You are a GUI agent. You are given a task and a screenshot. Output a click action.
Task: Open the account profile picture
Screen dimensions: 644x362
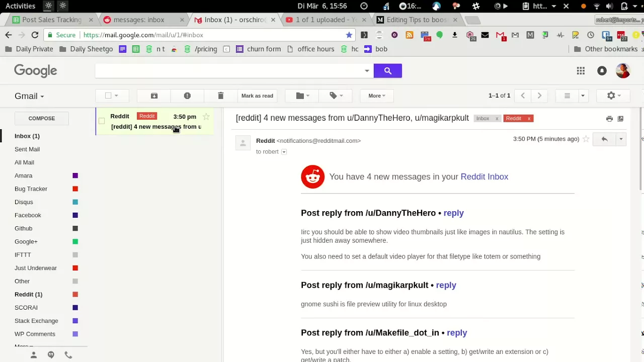pos(623,70)
